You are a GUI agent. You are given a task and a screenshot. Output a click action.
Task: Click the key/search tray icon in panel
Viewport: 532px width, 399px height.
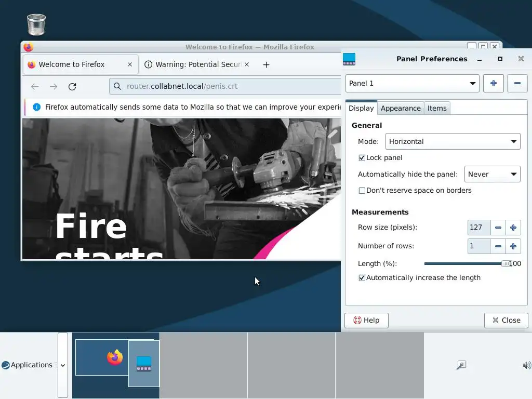[x=461, y=365]
